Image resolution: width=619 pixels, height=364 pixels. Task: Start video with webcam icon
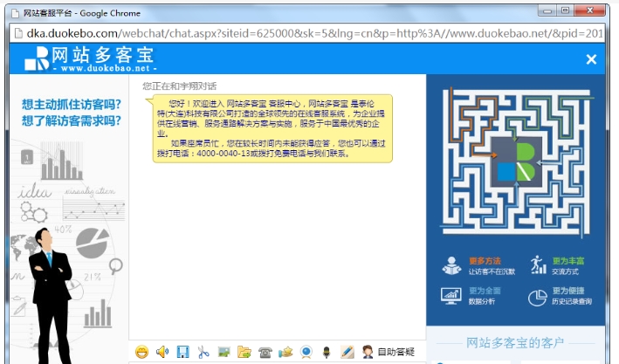point(306,352)
